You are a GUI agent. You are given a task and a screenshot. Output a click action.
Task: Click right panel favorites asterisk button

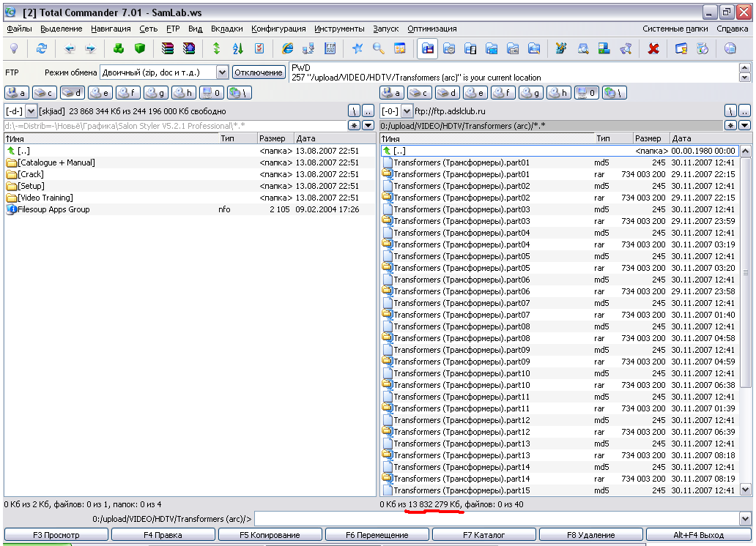click(731, 126)
